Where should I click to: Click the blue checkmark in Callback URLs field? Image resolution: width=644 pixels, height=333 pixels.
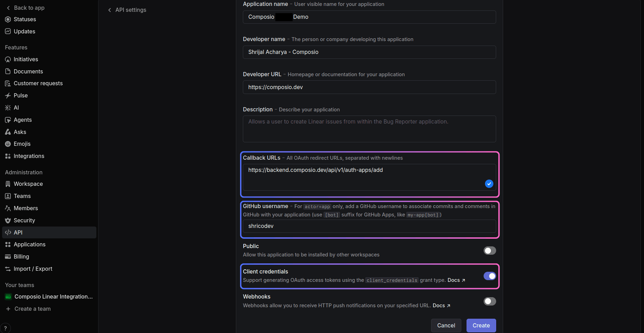click(x=489, y=183)
